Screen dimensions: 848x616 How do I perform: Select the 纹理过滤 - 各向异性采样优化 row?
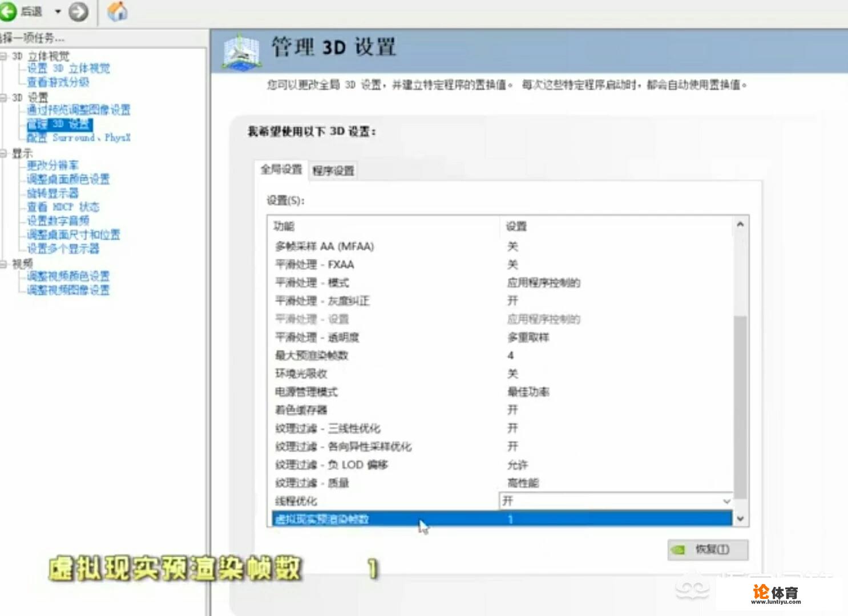click(x=502, y=447)
